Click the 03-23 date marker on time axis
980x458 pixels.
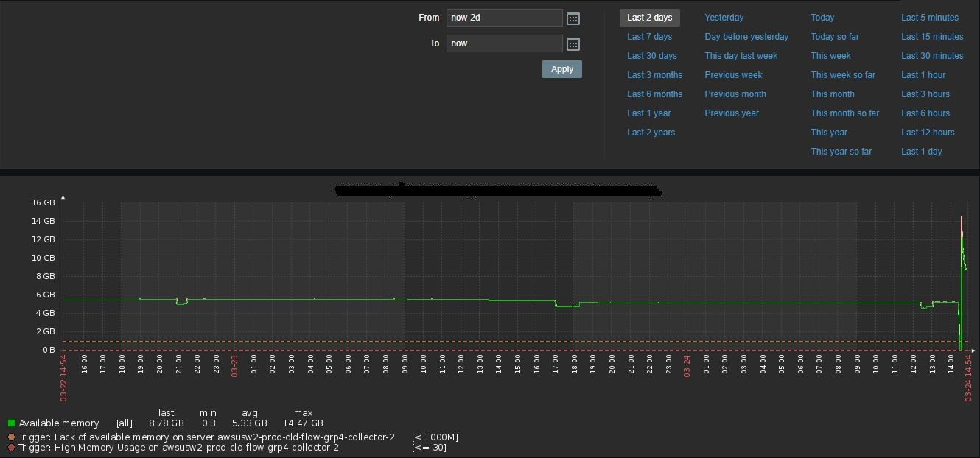pyautogui.click(x=234, y=366)
